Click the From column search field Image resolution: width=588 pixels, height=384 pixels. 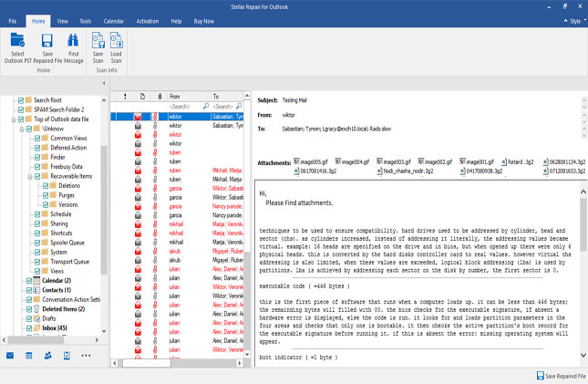coord(186,107)
